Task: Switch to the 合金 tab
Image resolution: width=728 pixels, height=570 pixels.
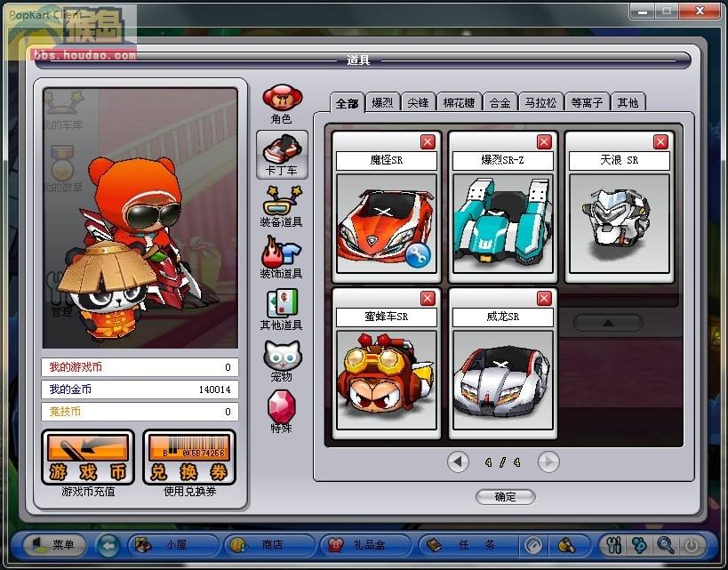Action: (x=500, y=102)
